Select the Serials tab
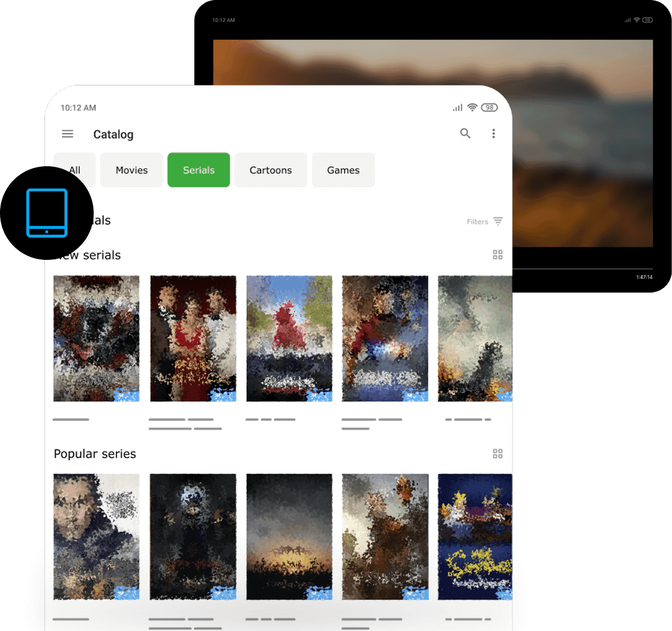Viewport: 672px width, 631px height. point(199,170)
